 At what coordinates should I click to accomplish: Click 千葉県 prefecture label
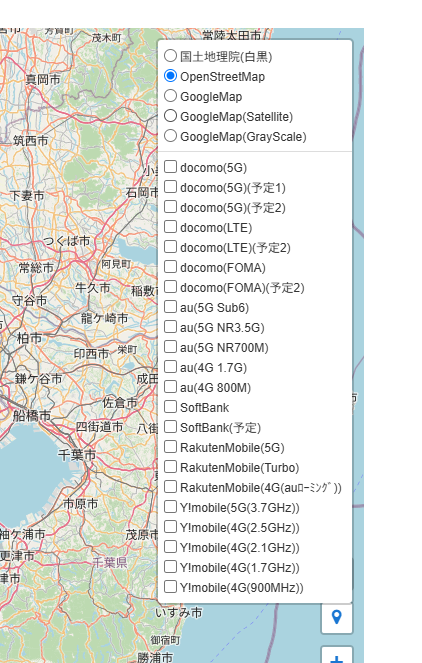pyautogui.click(x=110, y=562)
